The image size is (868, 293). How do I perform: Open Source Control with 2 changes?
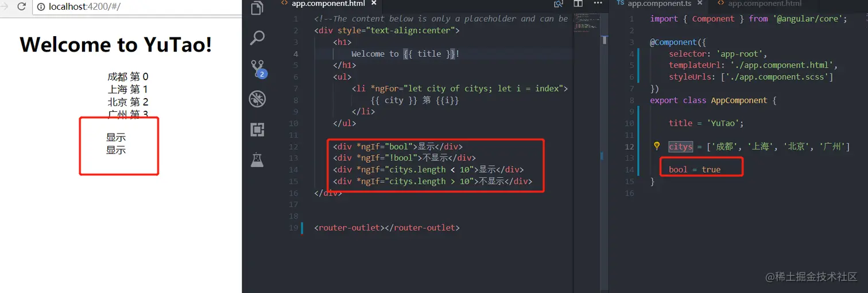258,69
